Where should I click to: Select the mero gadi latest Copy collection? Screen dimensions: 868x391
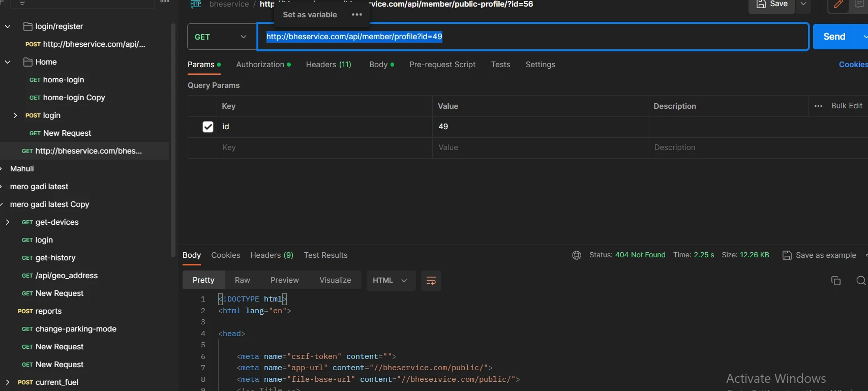tap(49, 204)
